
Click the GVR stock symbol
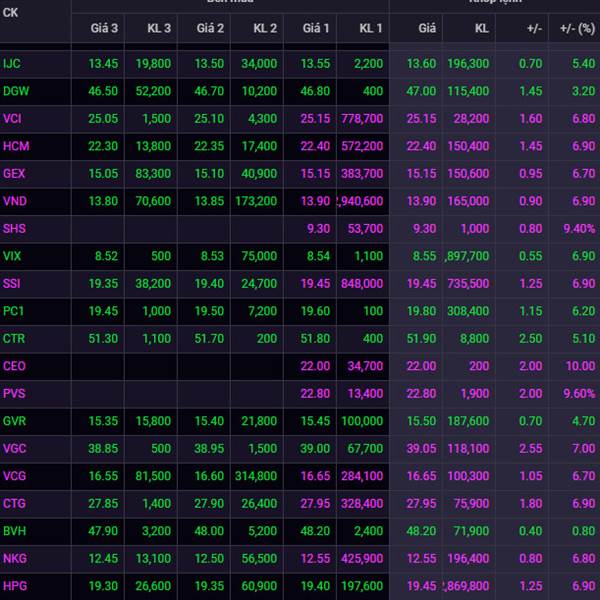15,421
